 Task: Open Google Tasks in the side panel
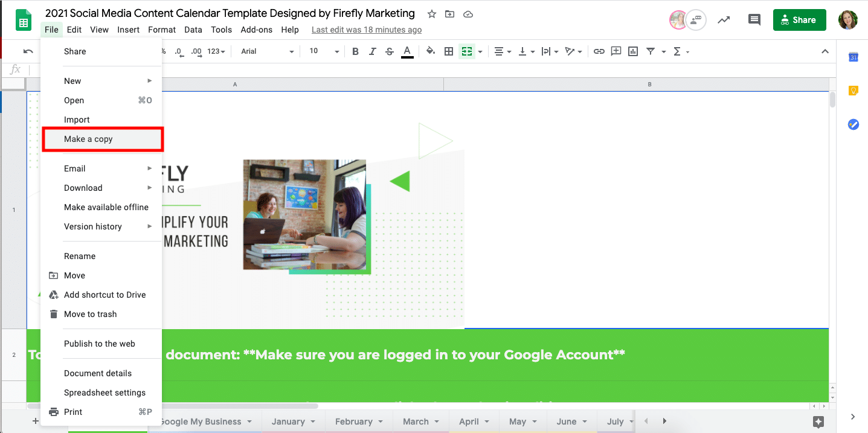coord(854,124)
